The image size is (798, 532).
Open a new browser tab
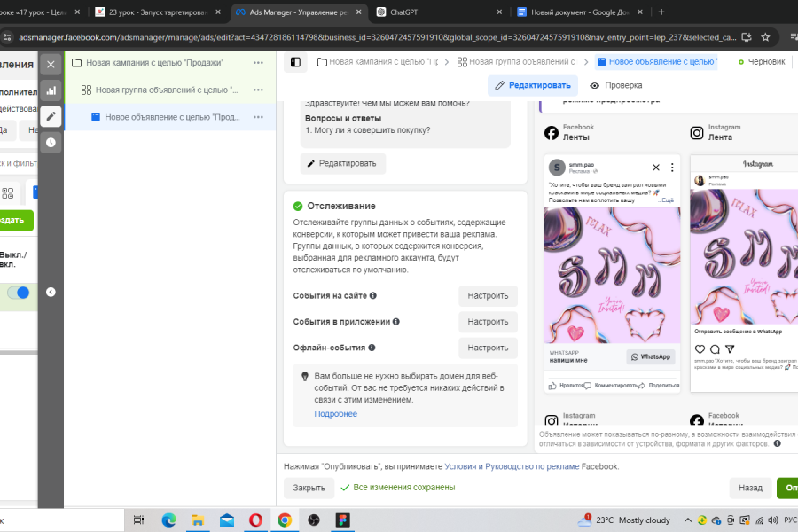pos(661,12)
